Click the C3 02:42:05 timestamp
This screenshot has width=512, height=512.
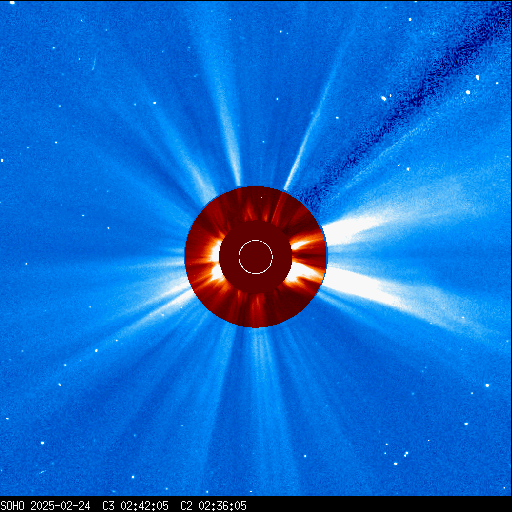point(135,506)
